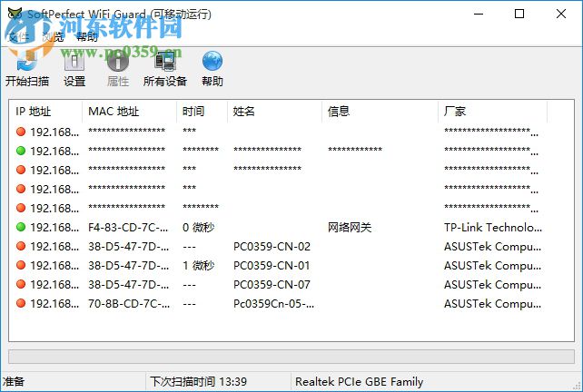This screenshot has width=583, height=392.
Task: Sort by 姓名 column header
Action: (x=274, y=111)
